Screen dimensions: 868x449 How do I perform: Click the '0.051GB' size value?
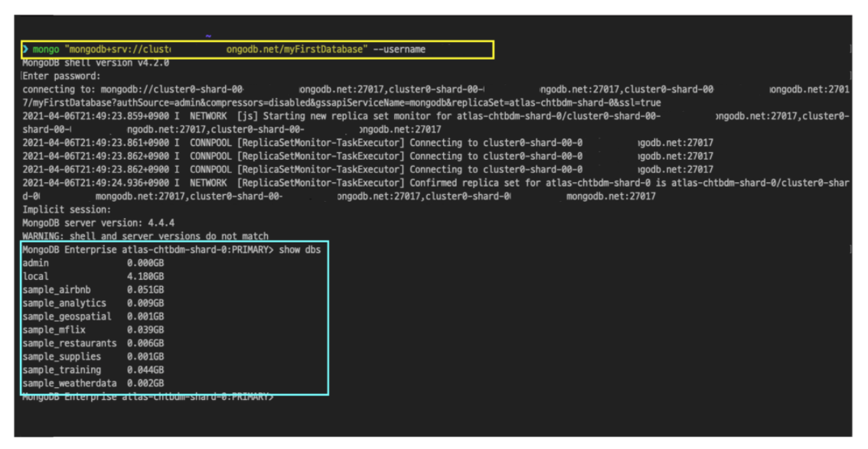(145, 289)
